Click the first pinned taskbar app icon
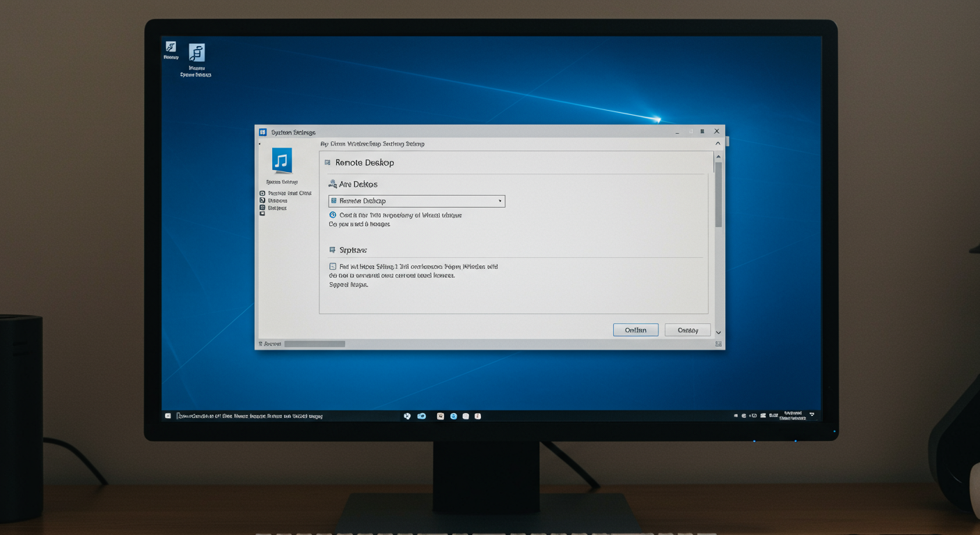The height and width of the screenshot is (535, 980). [407, 416]
